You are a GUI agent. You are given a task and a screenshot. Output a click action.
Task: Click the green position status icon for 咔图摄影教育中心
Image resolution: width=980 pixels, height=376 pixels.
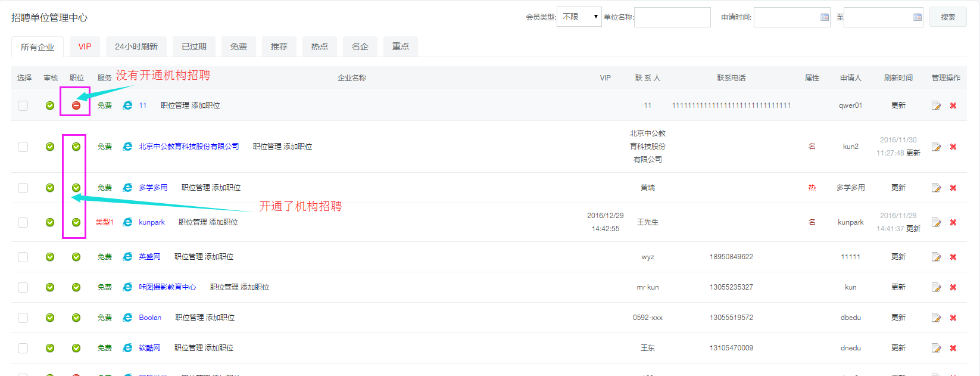[76, 287]
